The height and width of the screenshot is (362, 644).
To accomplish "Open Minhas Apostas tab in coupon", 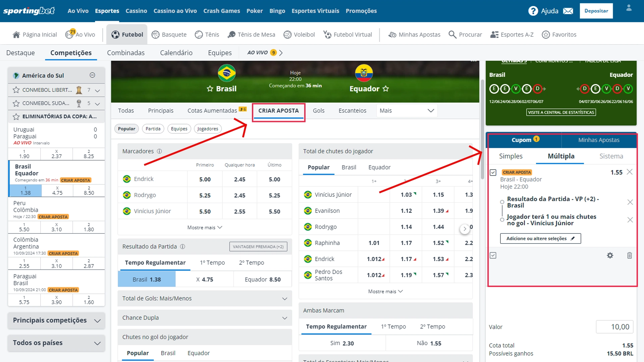I will [599, 140].
